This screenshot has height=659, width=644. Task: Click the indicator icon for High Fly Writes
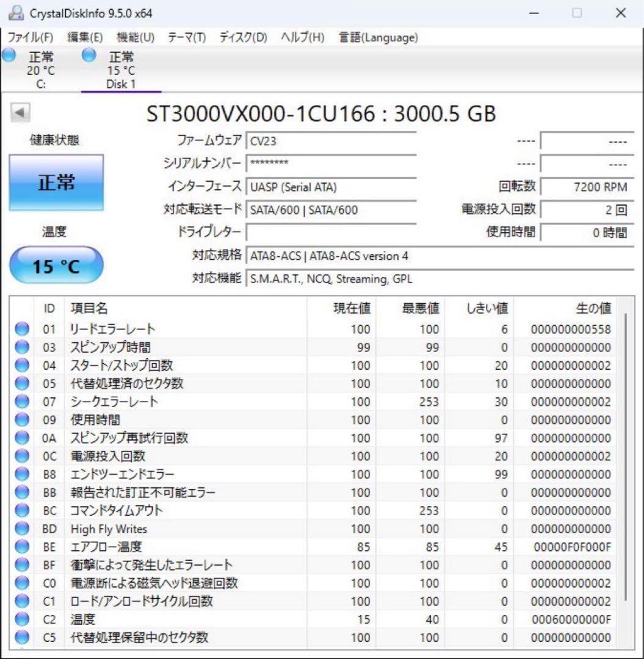pyautogui.click(x=22, y=528)
